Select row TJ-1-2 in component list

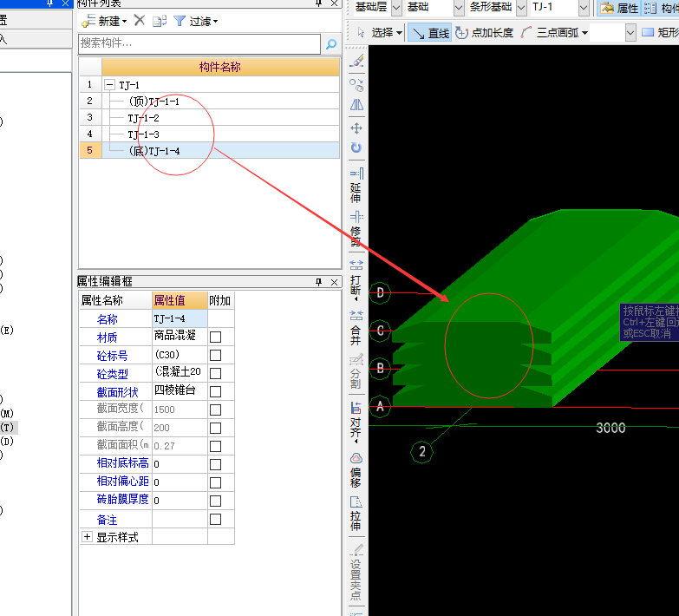[221, 118]
